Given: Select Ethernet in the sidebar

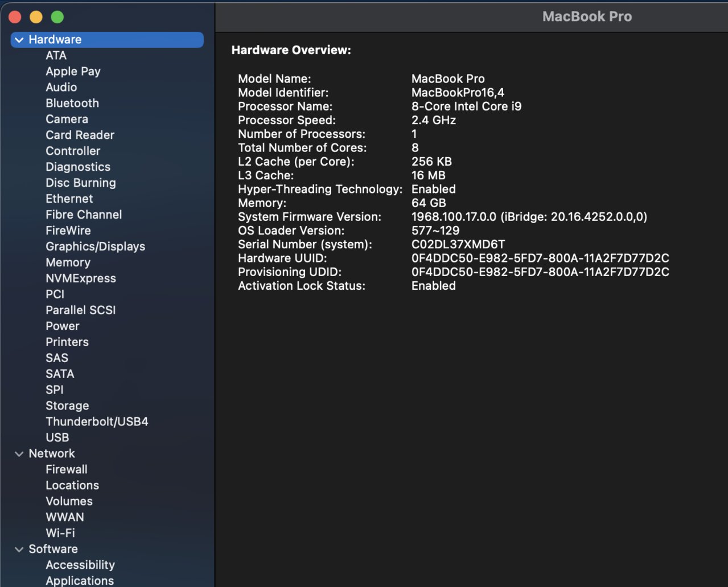Looking at the screenshot, I should coord(69,199).
